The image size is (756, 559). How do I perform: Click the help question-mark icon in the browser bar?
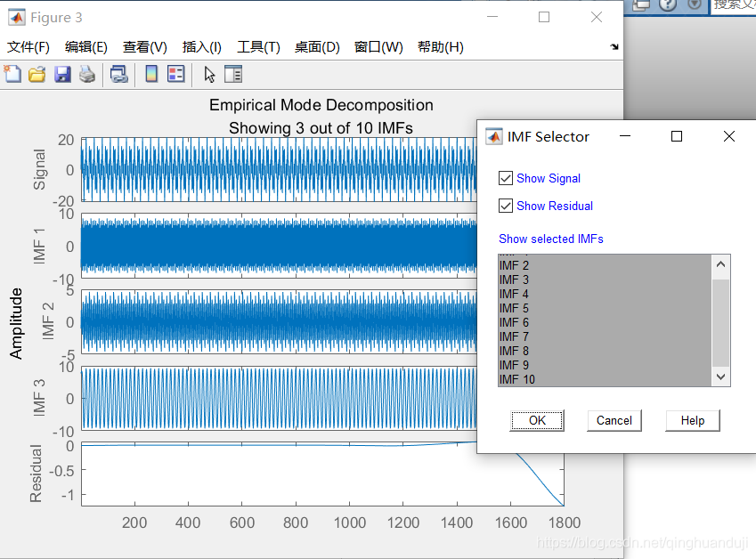(x=666, y=5)
